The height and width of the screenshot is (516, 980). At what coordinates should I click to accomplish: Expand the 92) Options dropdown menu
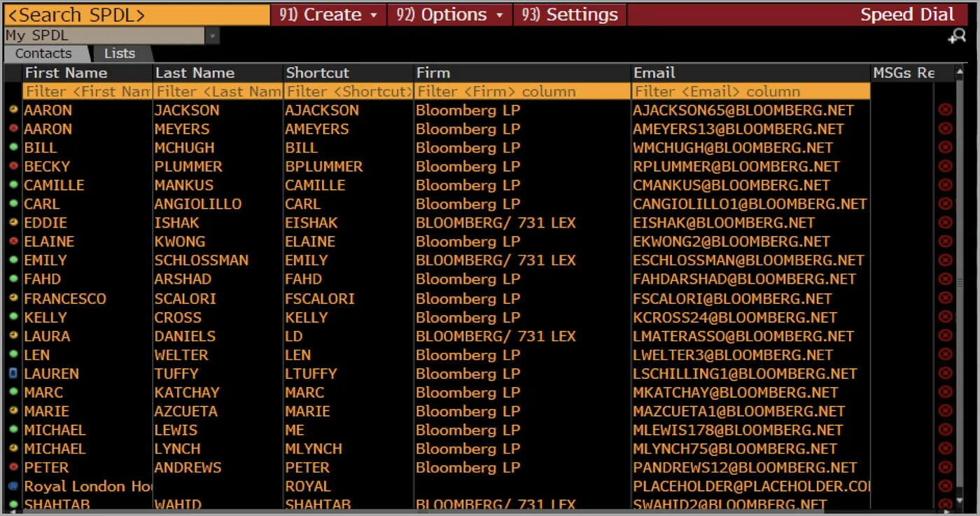449,15
